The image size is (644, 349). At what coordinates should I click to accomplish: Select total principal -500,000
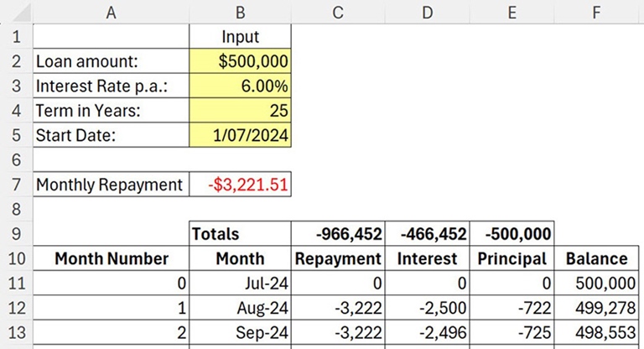coord(512,234)
